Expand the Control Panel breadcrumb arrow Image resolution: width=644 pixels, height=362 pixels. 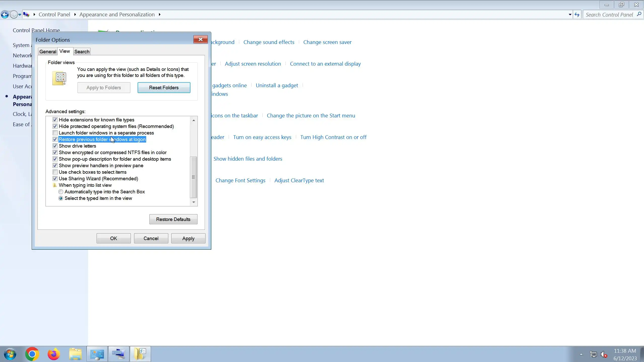click(75, 15)
